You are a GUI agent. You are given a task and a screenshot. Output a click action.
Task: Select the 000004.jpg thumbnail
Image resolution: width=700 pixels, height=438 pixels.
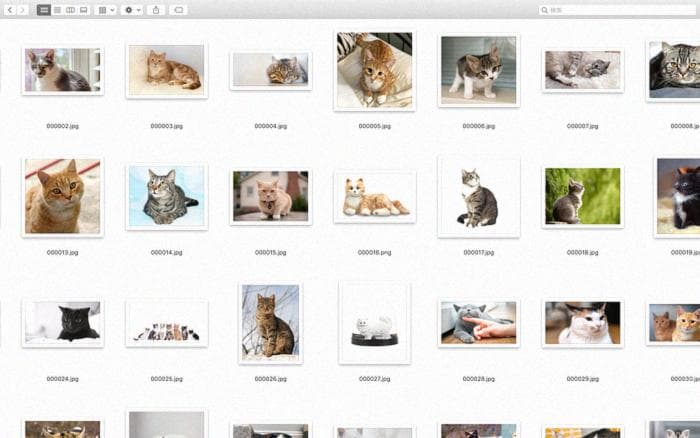pos(271,70)
